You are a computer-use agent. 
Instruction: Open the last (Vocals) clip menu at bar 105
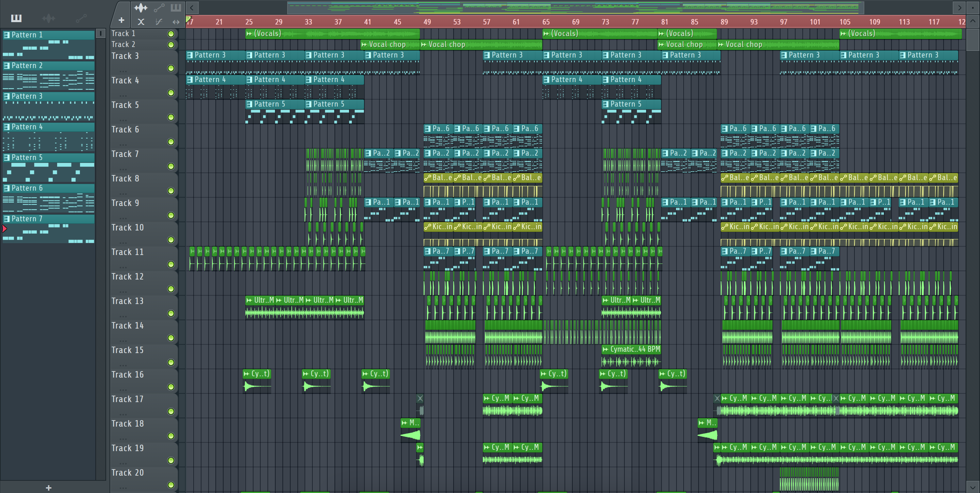coord(844,33)
